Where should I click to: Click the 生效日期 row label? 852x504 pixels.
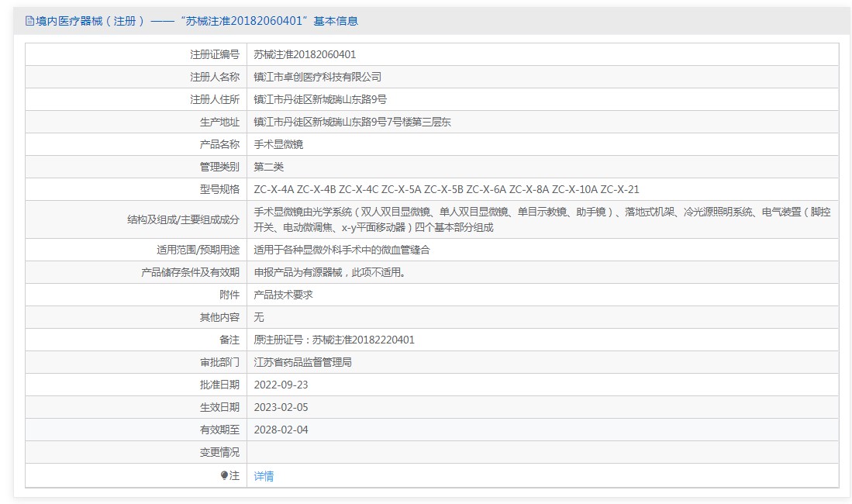[219, 407]
